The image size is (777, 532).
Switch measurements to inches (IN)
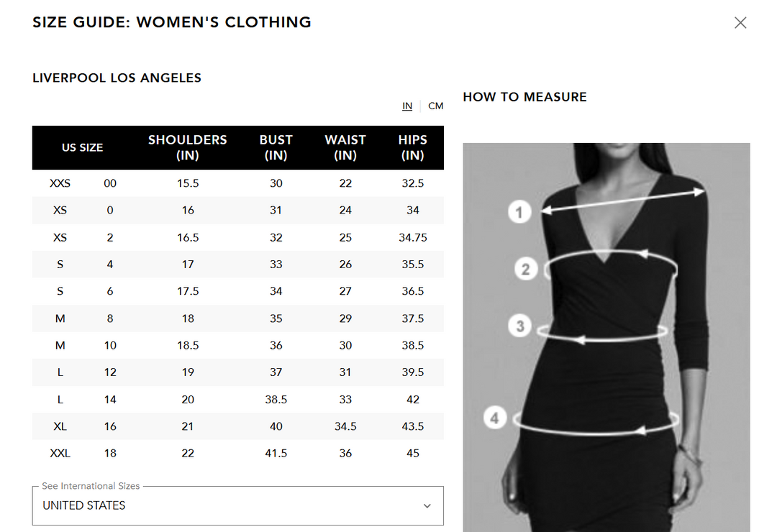click(x=407, y=106)
